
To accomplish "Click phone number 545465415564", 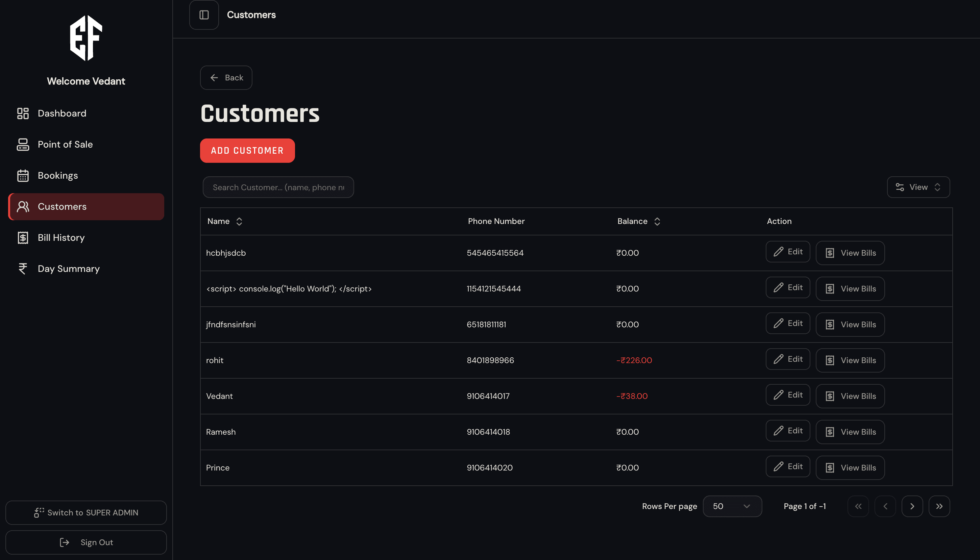I will [x=495, y=253].
